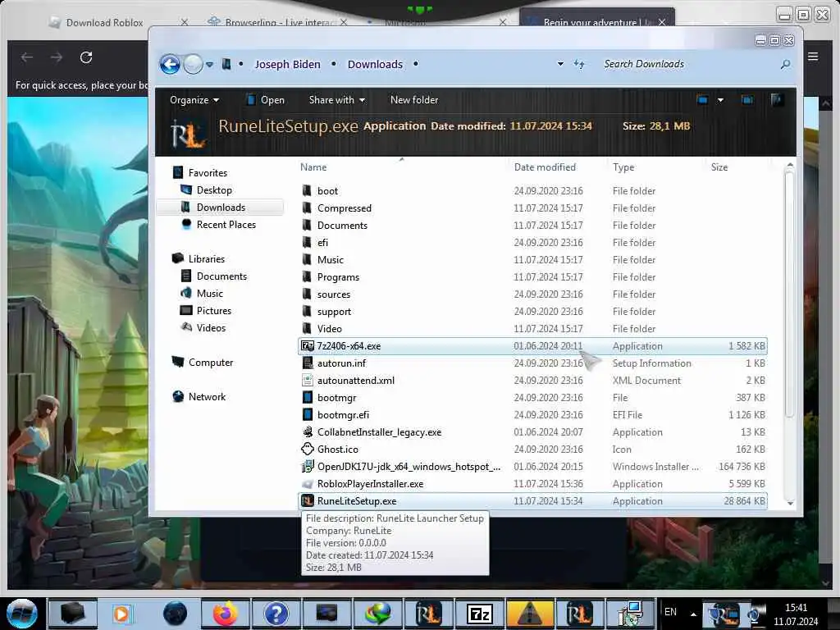This screenshot has height=630, width=840.
Task: Sort by the Size column header
Action: click(x=719, y=167)
